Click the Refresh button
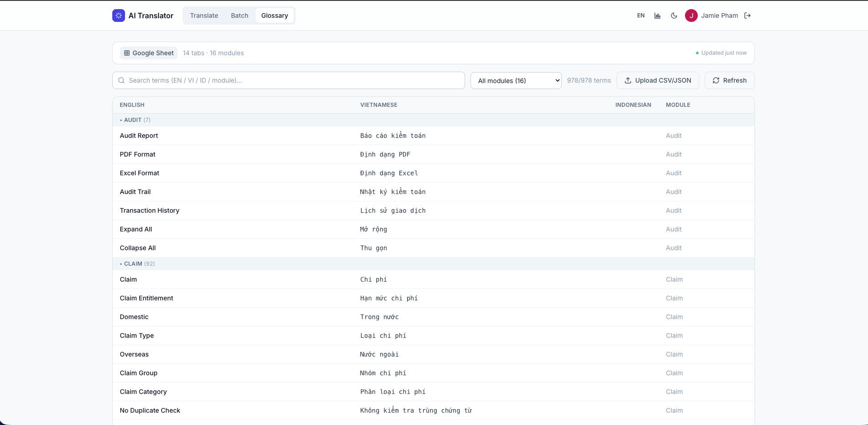 pos(729,80)
